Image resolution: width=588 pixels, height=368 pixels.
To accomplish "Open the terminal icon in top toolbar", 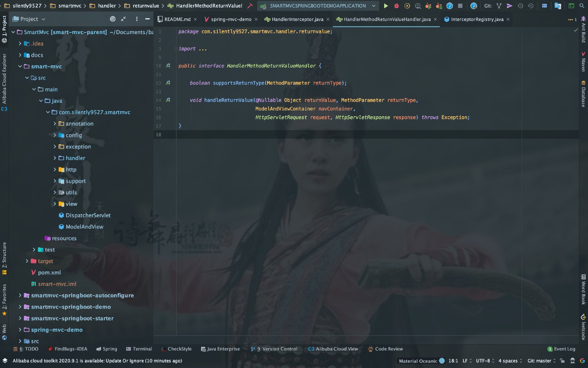I will [x=571, y=6].
